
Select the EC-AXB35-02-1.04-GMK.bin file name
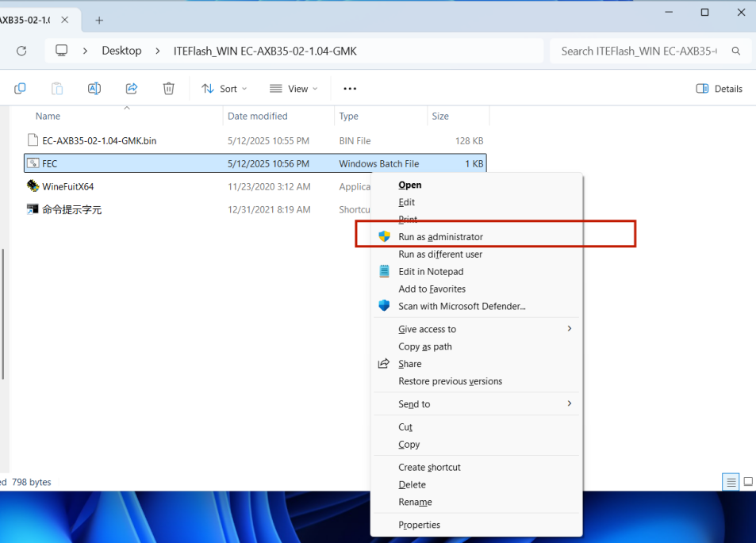[99, 140]
